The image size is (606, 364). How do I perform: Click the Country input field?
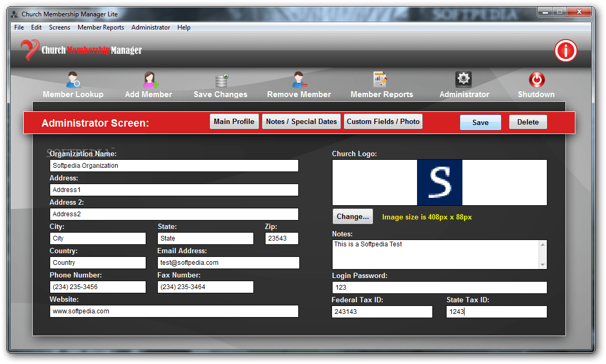click(98, 263)
